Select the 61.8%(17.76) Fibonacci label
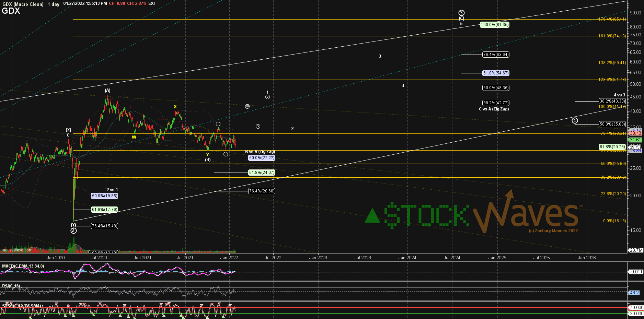This screenshot has width=644, height=319. point(104,210)
